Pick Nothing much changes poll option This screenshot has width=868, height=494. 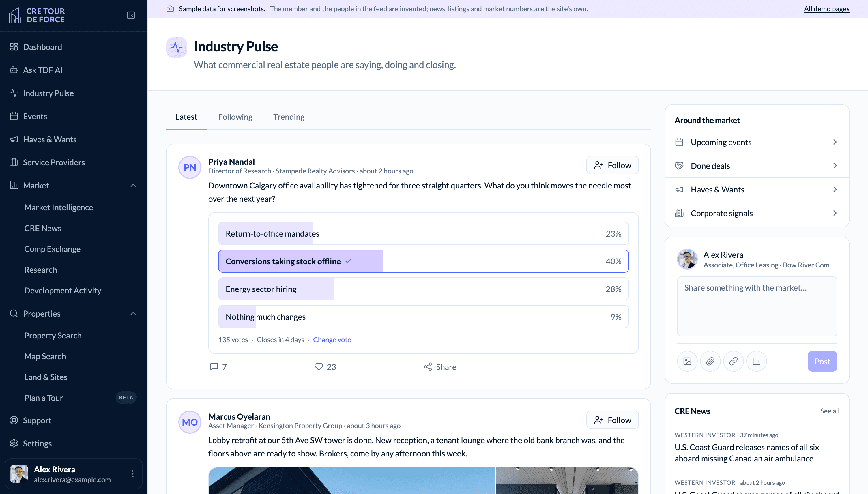pos(423,317)
